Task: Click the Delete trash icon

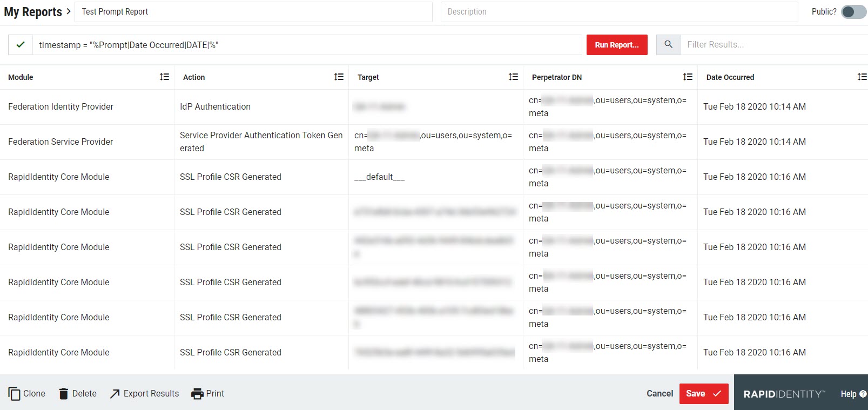Action: point(64,394)
